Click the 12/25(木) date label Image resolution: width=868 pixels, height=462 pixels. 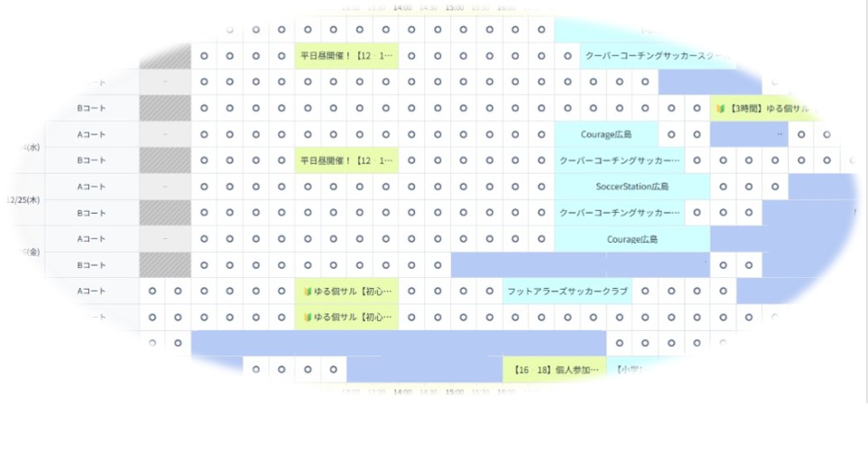tap(22, 199)
